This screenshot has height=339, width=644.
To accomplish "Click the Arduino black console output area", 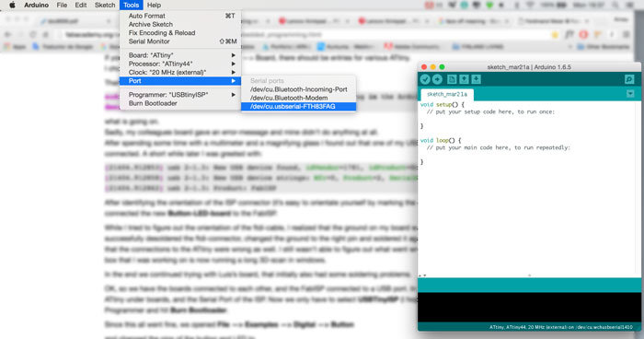I will pyautogui.click(x=529, y=307).
